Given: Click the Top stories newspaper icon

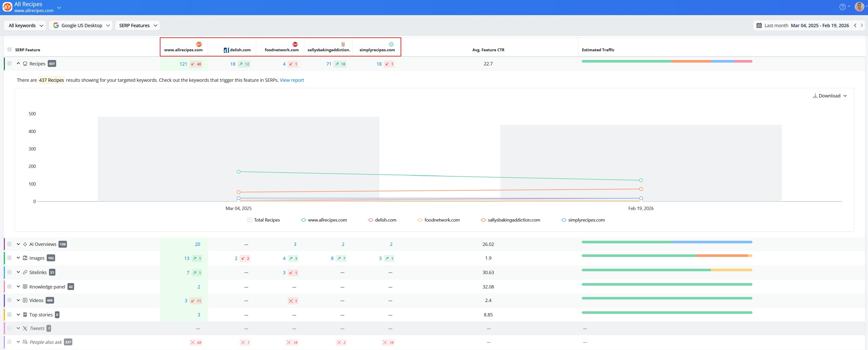Looking at the screenshot, I should coord(25,315).
